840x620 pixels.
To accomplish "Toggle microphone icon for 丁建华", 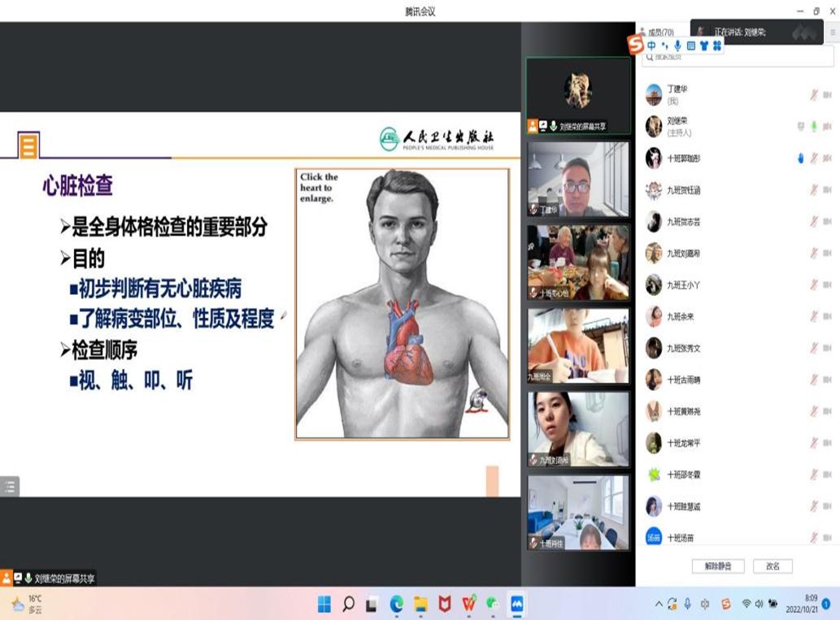I will coord(813,95).
